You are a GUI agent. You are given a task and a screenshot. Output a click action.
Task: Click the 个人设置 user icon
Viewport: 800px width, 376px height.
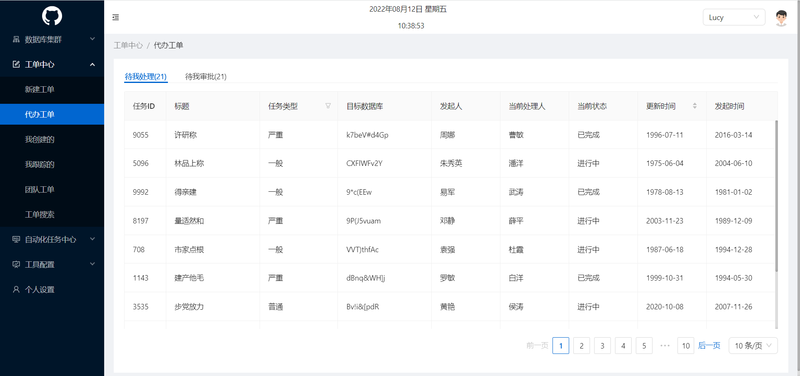pos(16,289)
